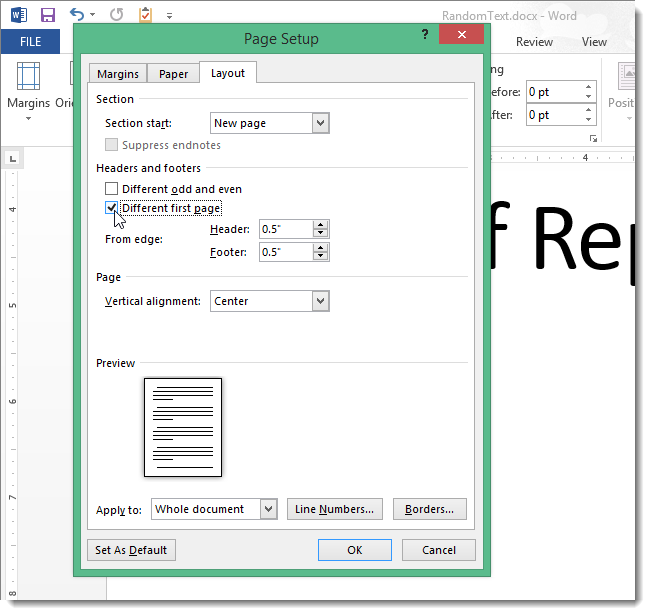Click the tab selector on the ruler
650x615 pixels.
point(13,159)
